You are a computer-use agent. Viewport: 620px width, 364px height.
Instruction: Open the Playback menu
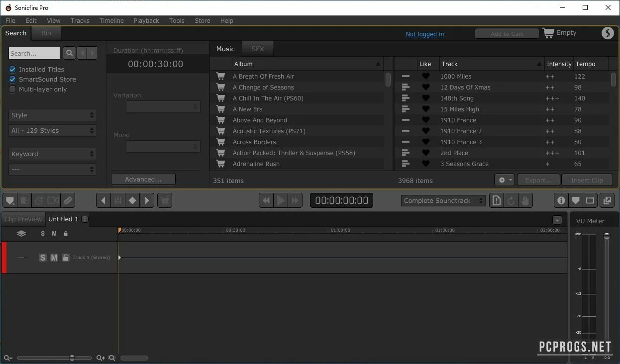146,20
